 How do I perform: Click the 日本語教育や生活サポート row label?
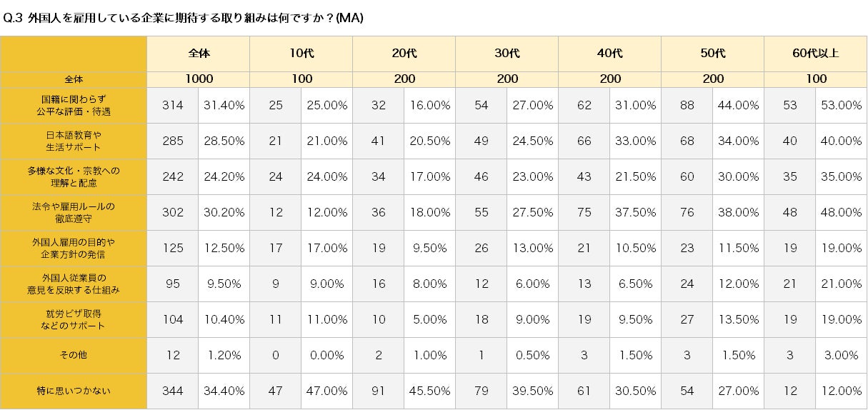point(74,141)
